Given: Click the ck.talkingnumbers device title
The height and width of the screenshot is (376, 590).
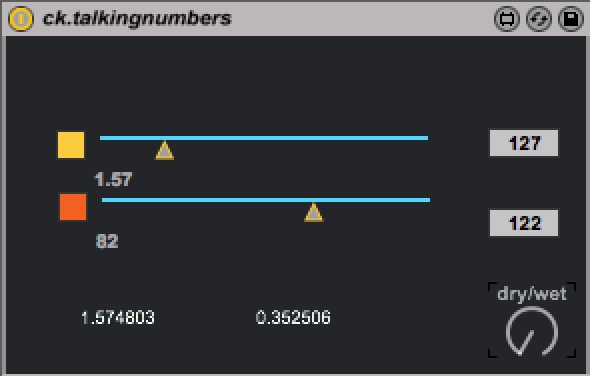Looking at the screenshot, I should (x=137, y=18).
